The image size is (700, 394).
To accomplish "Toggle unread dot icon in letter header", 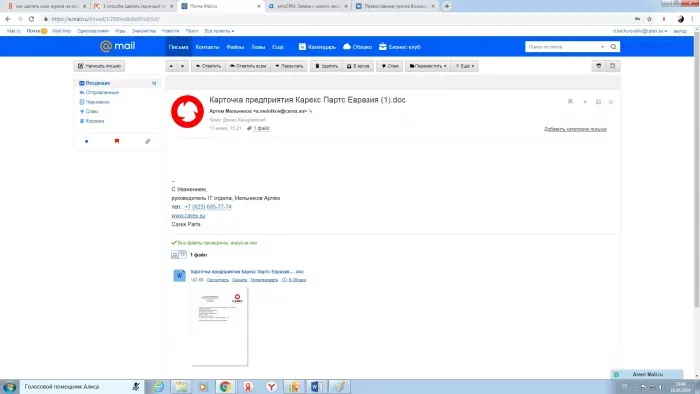I will click(x=585, y=102).
